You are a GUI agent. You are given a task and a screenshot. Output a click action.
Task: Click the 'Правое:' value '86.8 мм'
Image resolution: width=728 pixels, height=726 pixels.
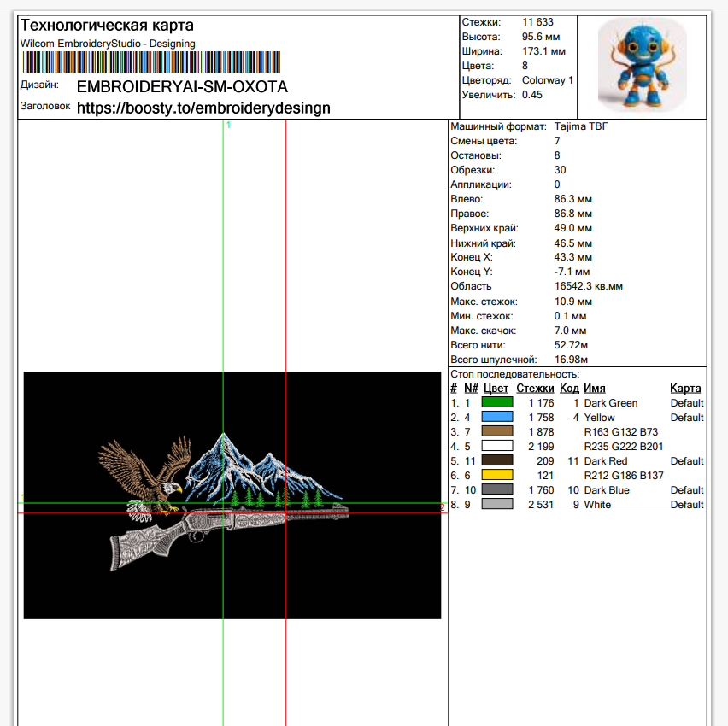coord(573,214)
